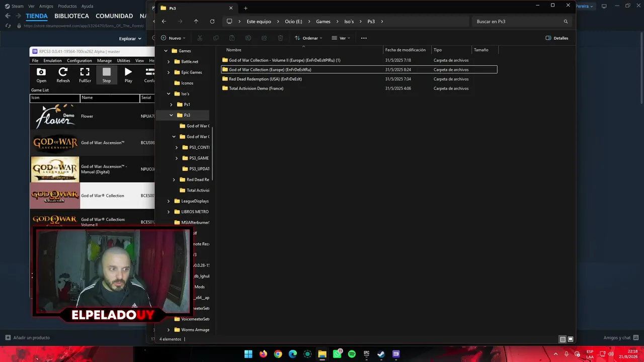
Task: Go up one folder level in Explorer
Action: point(196,22)
